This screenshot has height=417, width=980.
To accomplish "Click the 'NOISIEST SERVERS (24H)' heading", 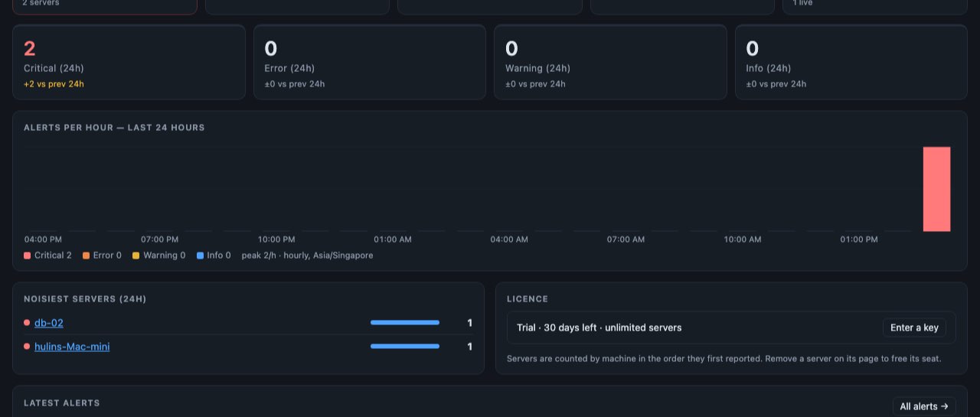I will tap(85, 299).
